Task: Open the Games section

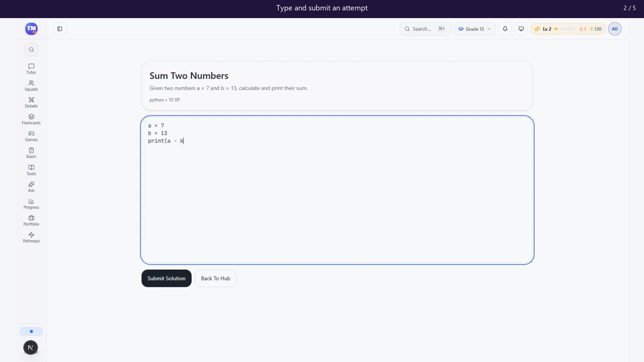Action: 31,136
